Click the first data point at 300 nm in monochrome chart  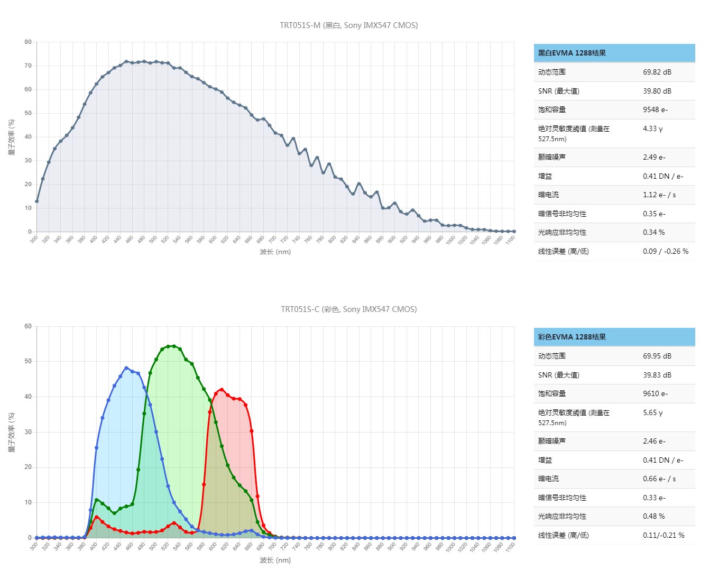[36, 201]
